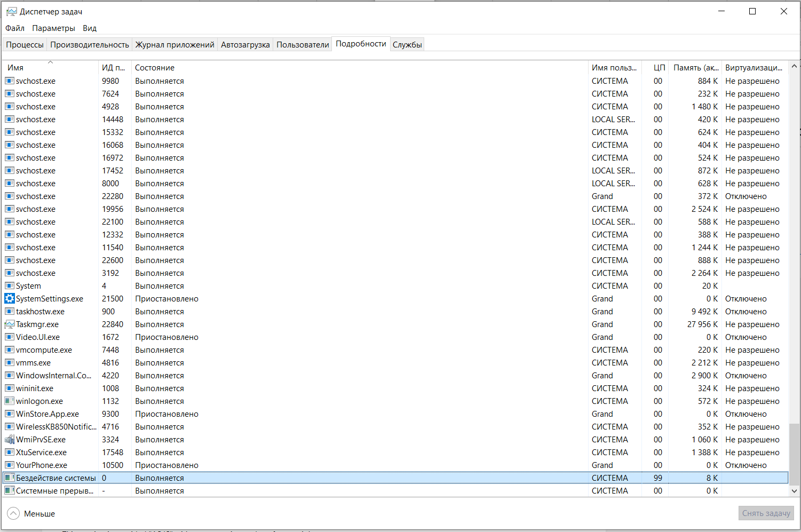Sort by the ИД п... column header
The image size is (801, 532).
(x=115, y=67)
